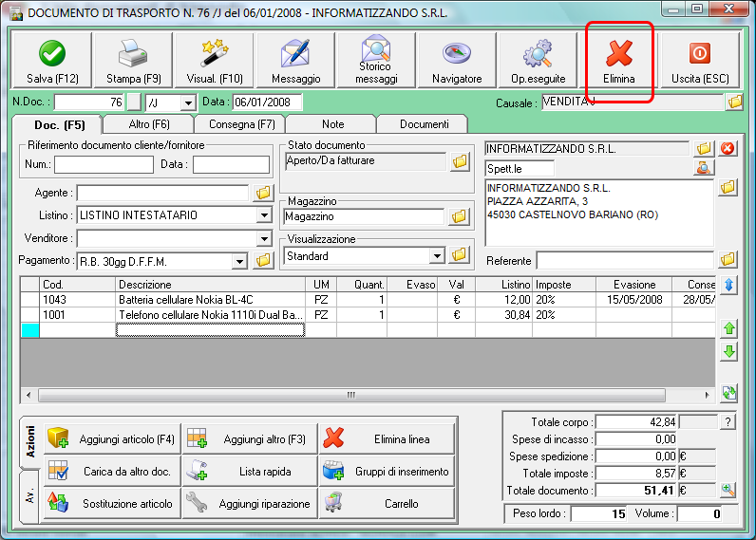The height and width of the screenshot is (540, 756).
Task: Click the grid horizontal scrollbar thumb
Action: pos(351,395)
